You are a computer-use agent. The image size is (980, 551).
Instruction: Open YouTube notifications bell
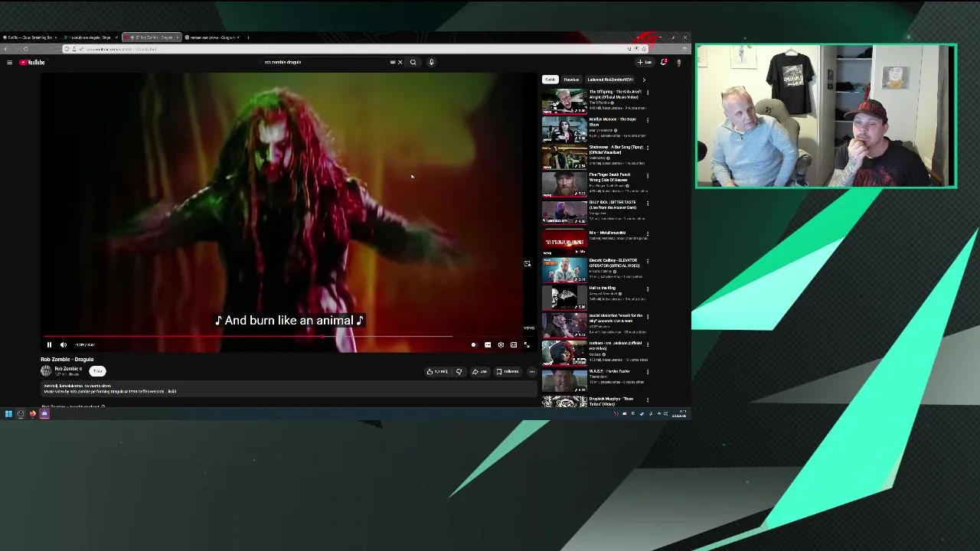pos(664,62)
